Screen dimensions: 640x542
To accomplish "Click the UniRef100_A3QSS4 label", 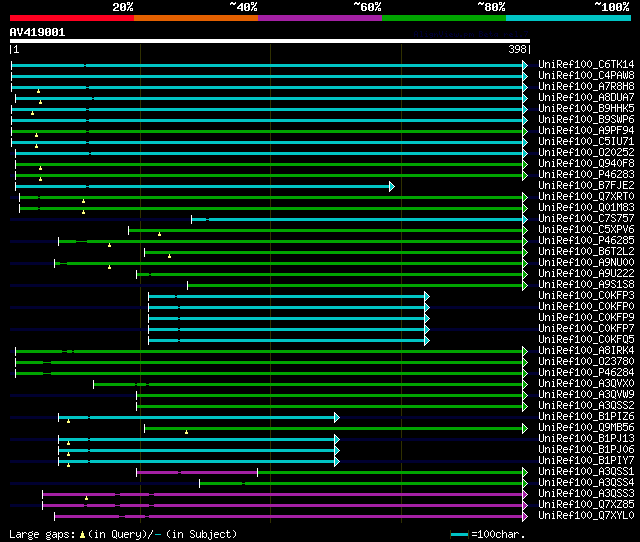I will pos(586,483).
